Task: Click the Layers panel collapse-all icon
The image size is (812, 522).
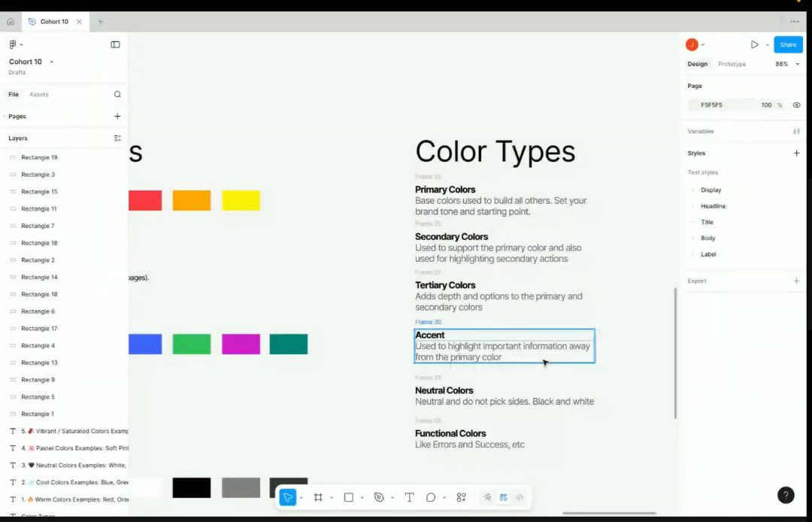Action: click(117, 138)
